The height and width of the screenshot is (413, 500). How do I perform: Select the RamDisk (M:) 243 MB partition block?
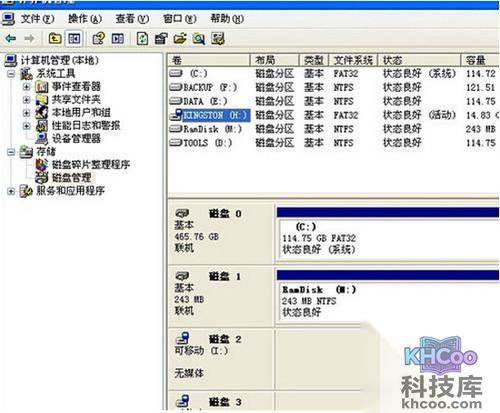(x=388, y=296)
